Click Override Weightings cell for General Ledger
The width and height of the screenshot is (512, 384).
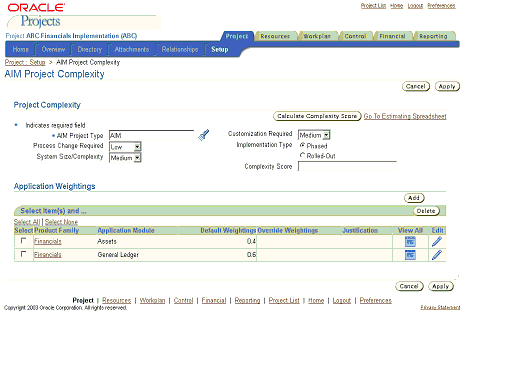tap(299, 255)
